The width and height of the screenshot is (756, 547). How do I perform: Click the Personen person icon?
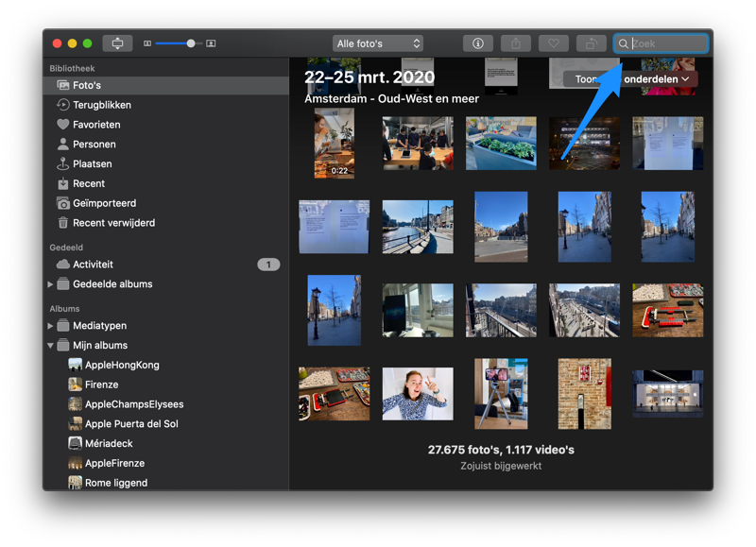click(x=62, y=145)
